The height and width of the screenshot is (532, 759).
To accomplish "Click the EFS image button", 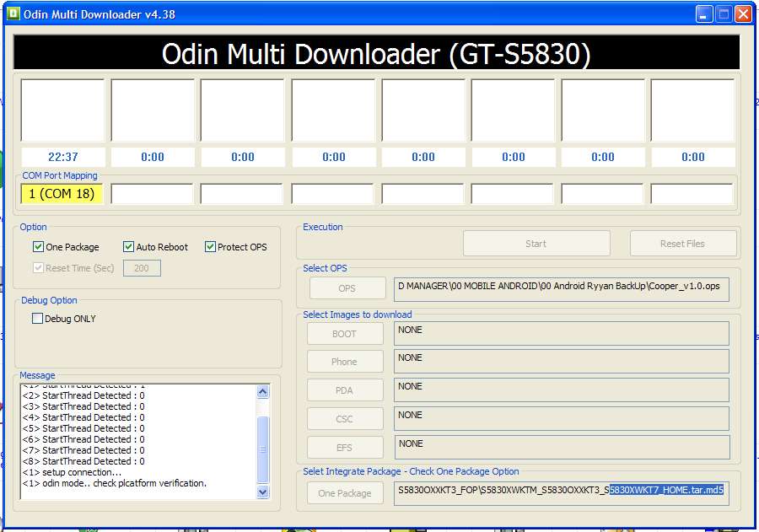I will pyautogui.click(x=345, y=448).
